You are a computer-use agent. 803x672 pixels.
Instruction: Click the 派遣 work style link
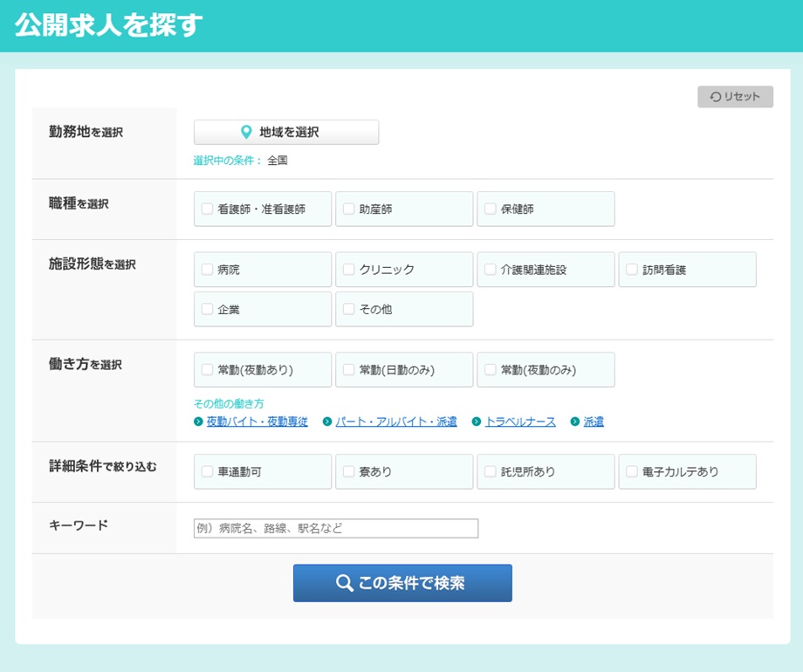coord(594,422)
